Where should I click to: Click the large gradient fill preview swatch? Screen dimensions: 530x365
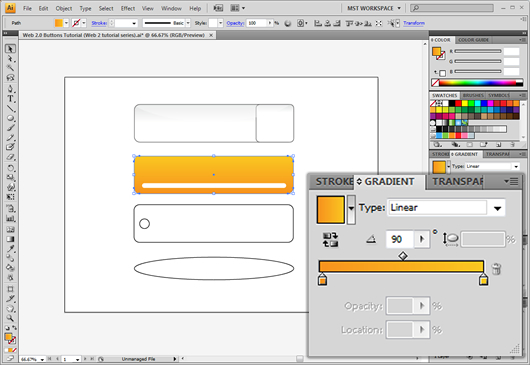tap(331, 210)
